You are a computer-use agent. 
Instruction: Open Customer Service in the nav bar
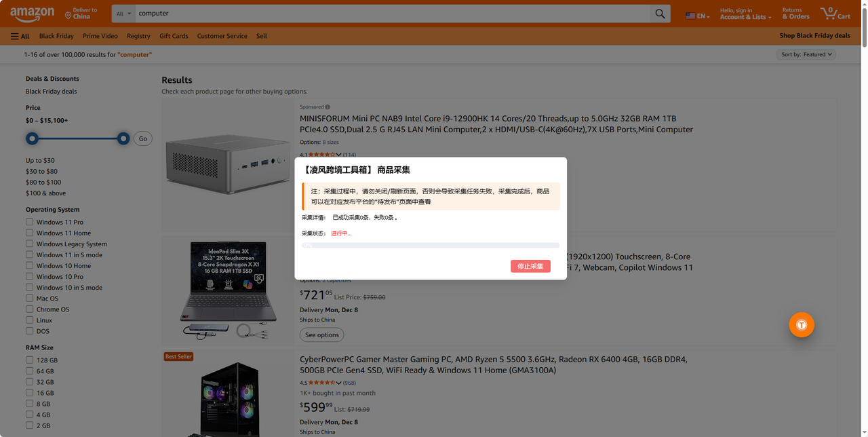(222, 36)
